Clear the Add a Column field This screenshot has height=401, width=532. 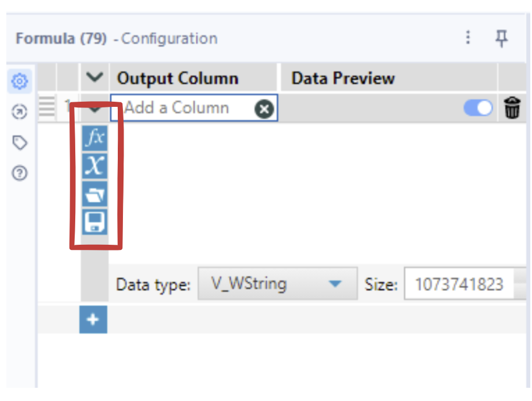[264, 108]
